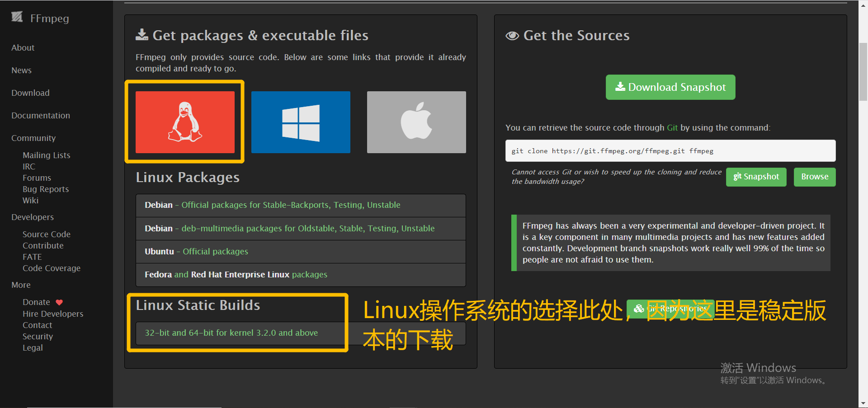The image size is (868, 408).
Task: Click the git Snapshot button
Action: coord(756,177)
